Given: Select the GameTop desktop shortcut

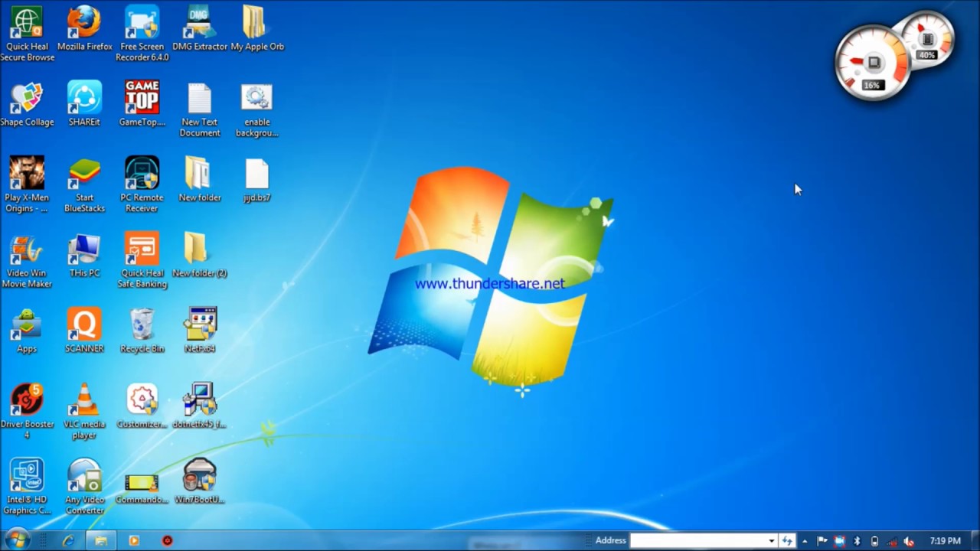Looking at the screenshot, I should [142, 104].
